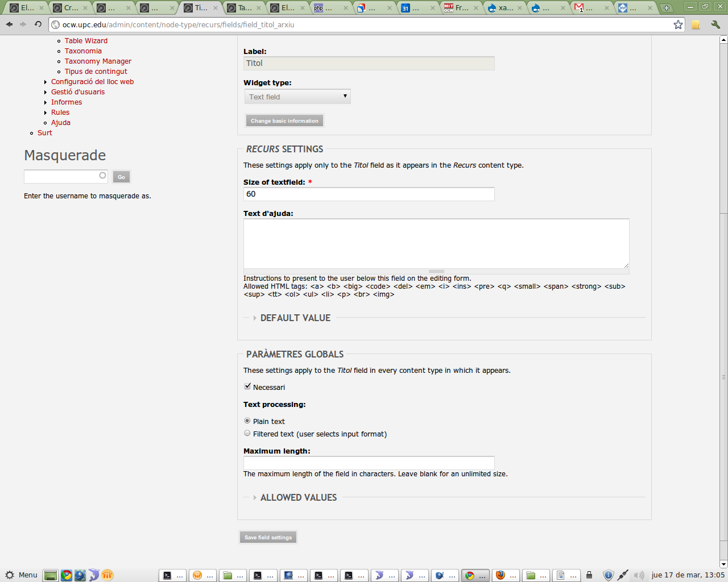Expand the DEFAULT VALUE section
Screen dimensions: 728x582
tap(295, 318)
